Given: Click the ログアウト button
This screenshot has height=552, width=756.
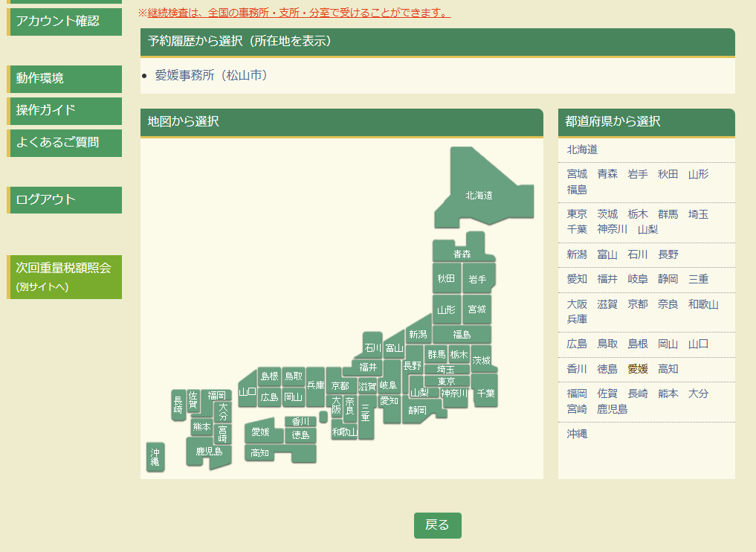Looking at the screenshot, I should [65, 199].
